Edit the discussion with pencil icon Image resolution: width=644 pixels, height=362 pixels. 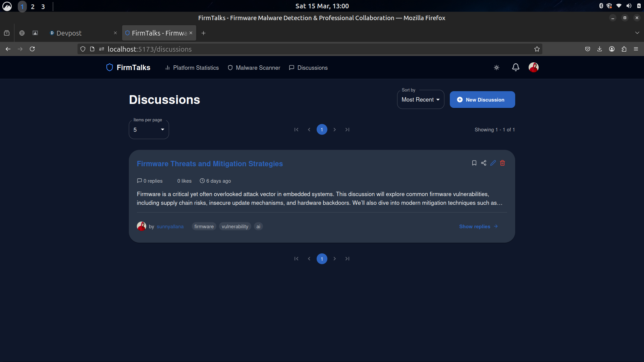pyautogui.click(x=493, y=163)
